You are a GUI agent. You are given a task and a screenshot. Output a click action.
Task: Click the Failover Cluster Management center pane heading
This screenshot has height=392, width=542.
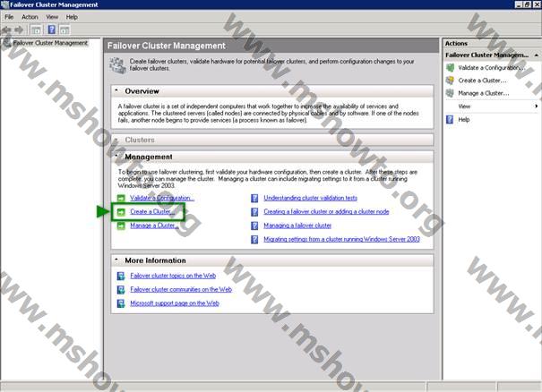pyautogui.click(x=167, y=46)
